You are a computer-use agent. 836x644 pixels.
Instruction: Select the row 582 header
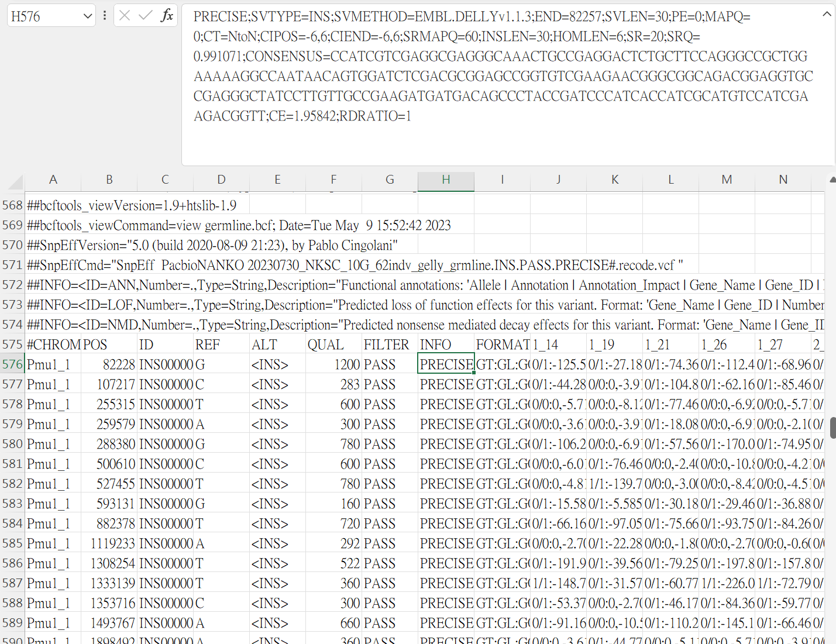(12, 483)
